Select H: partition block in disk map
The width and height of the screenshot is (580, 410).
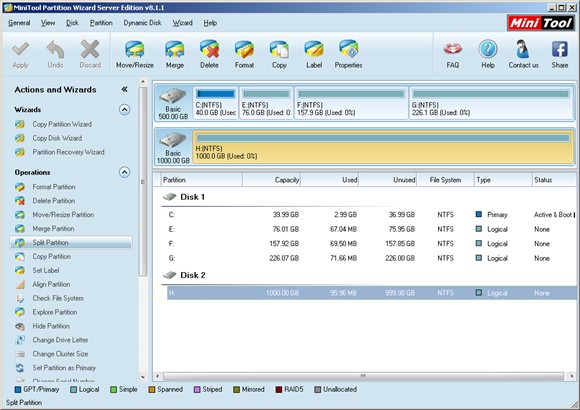pos(383,147)
